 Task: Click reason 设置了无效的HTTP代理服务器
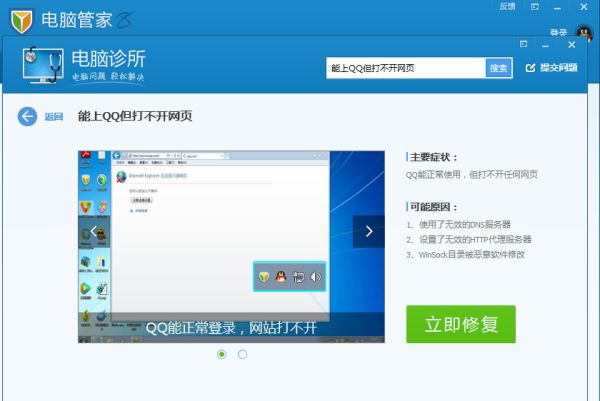[475, 240]
